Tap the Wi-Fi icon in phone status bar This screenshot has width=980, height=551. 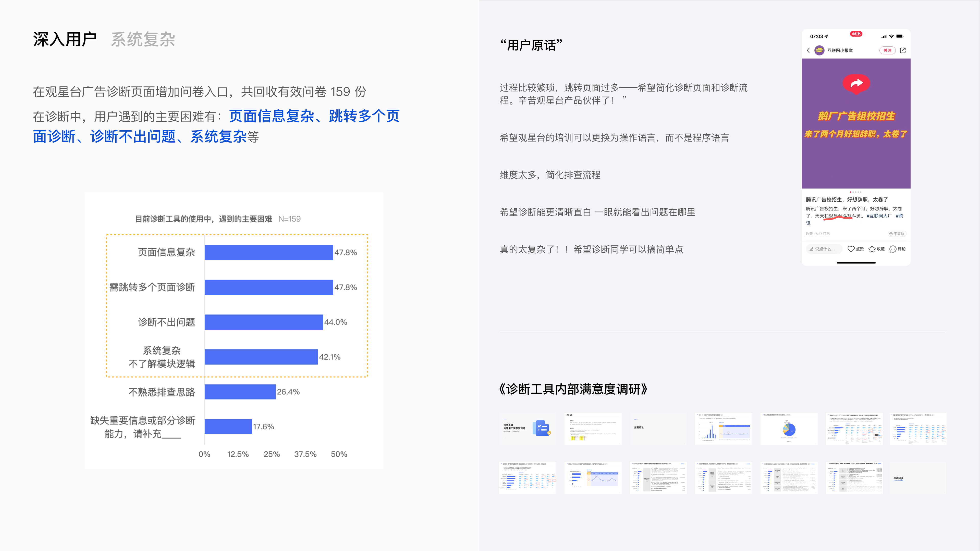click(891, 36)
